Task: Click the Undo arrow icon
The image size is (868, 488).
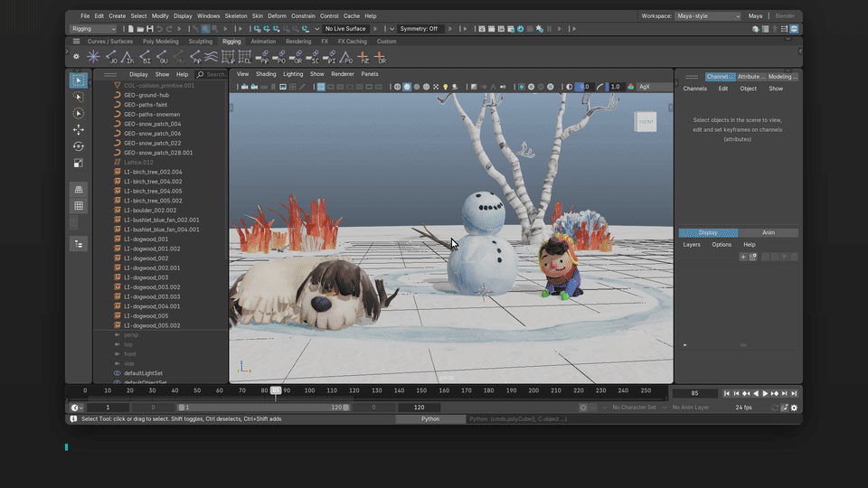Action: [159, 29]
